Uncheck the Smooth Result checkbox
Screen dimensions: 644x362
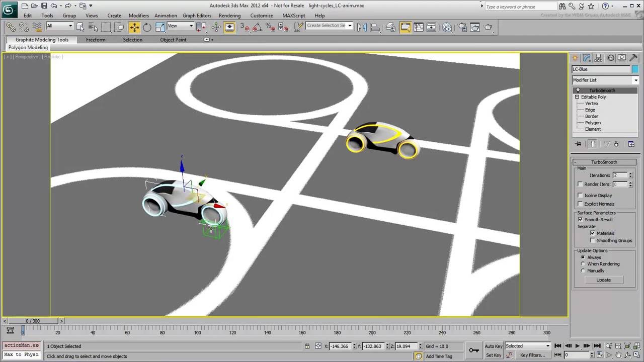pyautogui.click(x=580, y=220)
